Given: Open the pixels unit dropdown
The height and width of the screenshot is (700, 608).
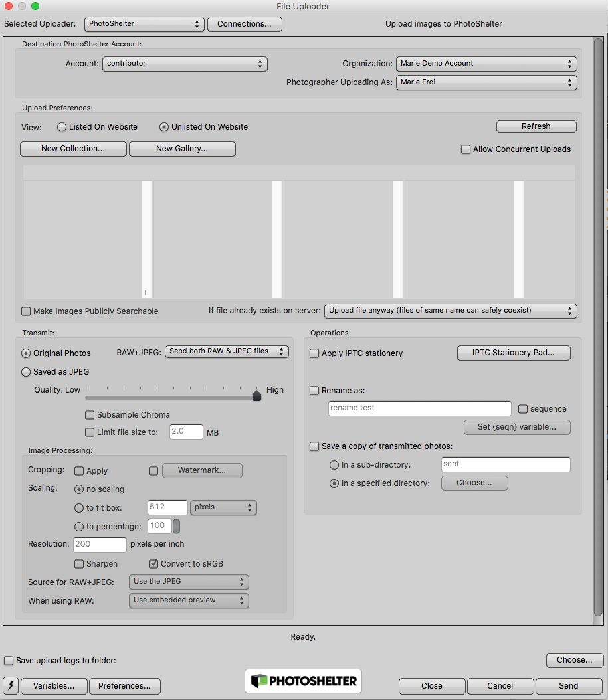Looking at the screenshot, I should 223,507.
